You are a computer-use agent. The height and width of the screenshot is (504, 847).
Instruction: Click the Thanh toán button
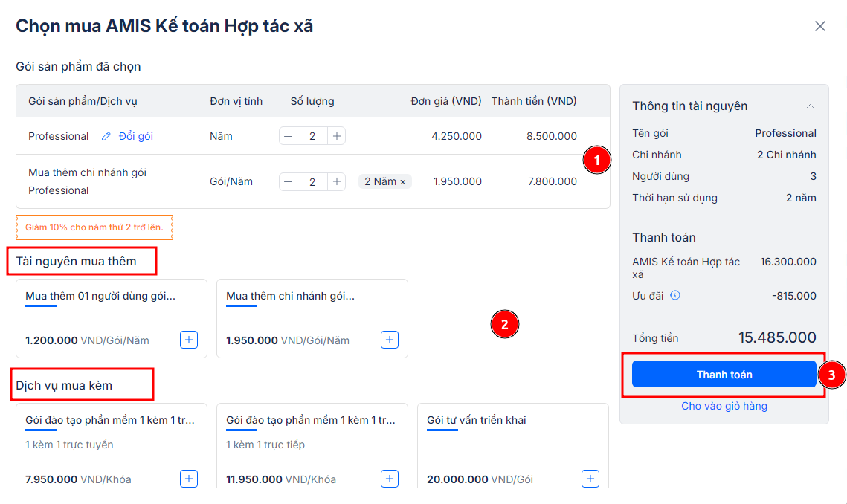[x=724, y=375]
